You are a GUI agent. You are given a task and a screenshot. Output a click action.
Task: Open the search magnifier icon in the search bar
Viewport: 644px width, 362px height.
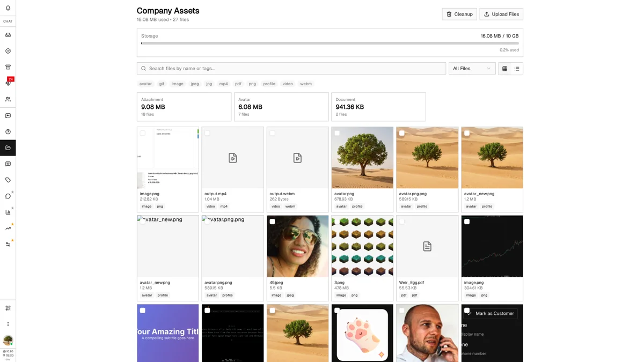click(x=143, y=68)
